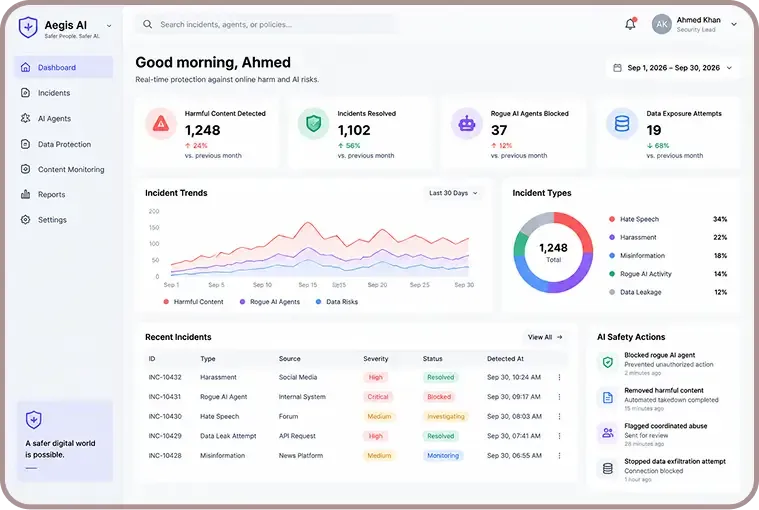The height and width of the screenshot is (510, 759).
Task: Click the calendar icon in date range
Action: [x=617, y=68]
